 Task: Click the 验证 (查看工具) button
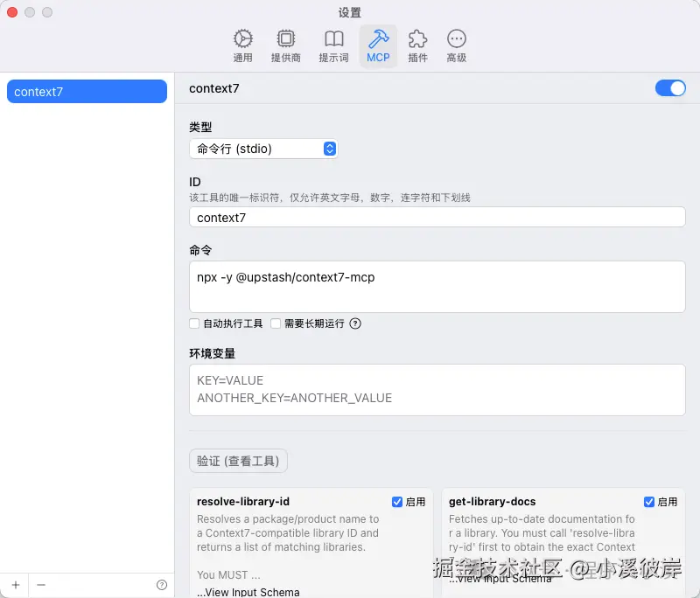pyautogui.click(x=238, y=462)
